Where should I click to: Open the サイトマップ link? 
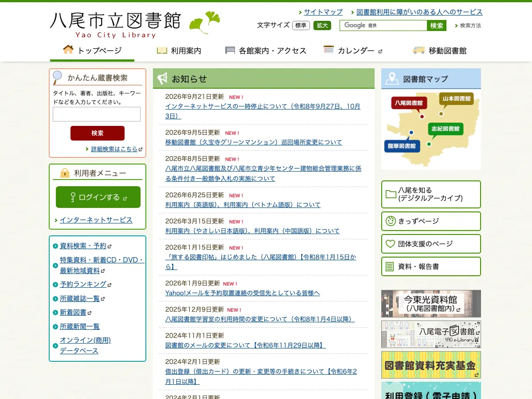[x=323, y=12]
